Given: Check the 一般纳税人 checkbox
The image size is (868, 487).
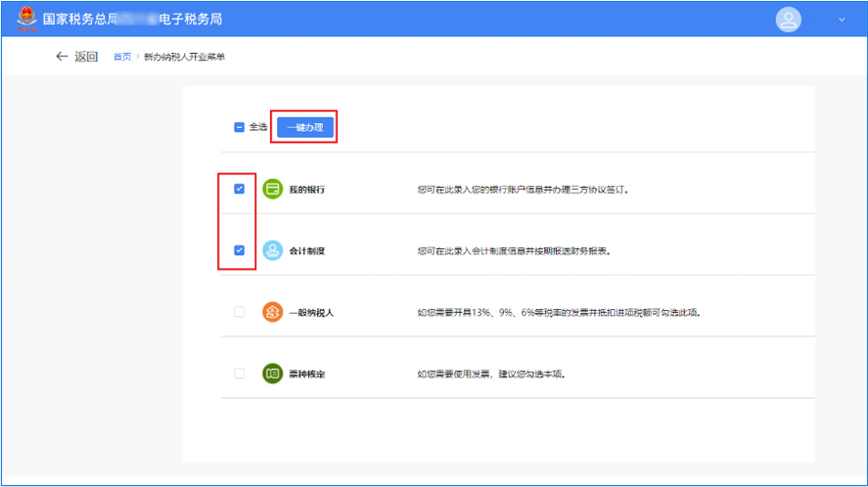Looking at the screenshot, I should coord(240,312).
